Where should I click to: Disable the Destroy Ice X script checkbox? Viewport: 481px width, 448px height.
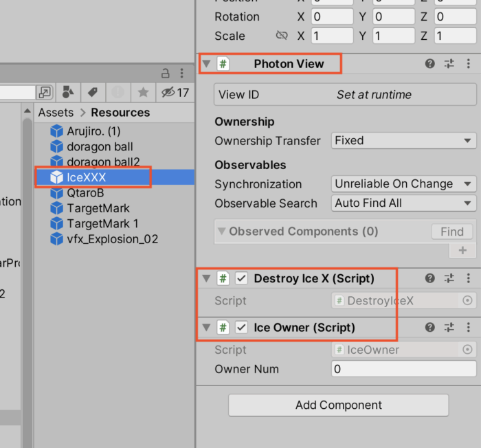click(241, 278)
